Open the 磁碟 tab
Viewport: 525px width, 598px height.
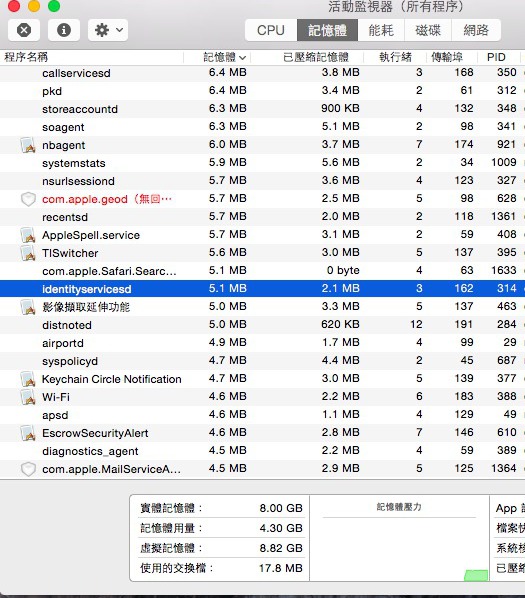click(428, 30)
